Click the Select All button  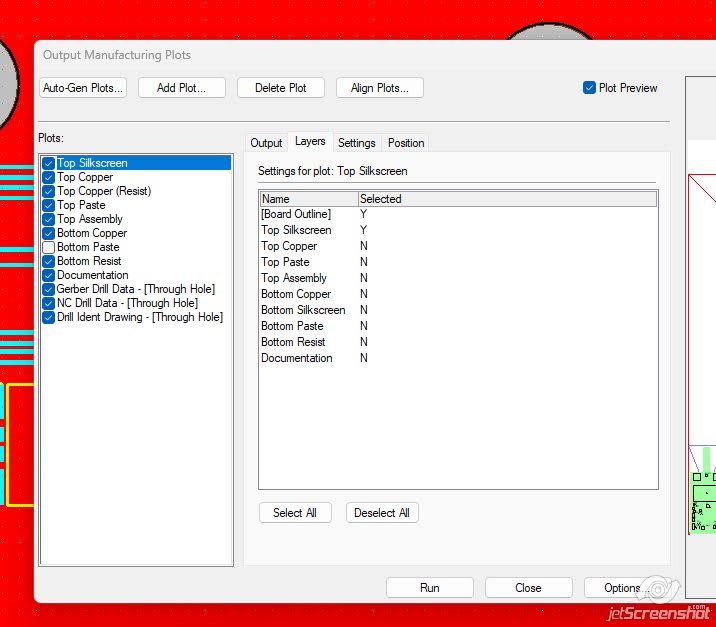(x=295, y=513)
